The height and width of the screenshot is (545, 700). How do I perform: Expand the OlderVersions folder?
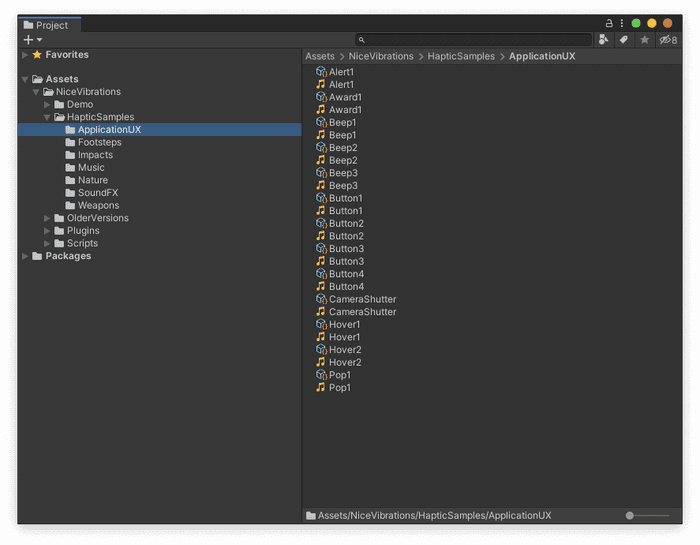click(47, 218)
